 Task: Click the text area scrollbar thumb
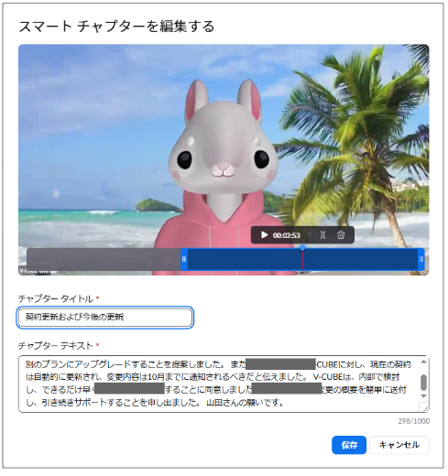point(423,383)
